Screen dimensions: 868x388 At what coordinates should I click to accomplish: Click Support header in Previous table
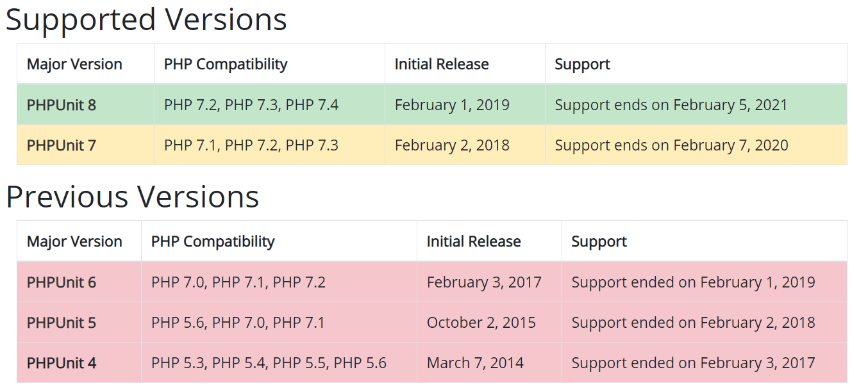tap(599, 242)
